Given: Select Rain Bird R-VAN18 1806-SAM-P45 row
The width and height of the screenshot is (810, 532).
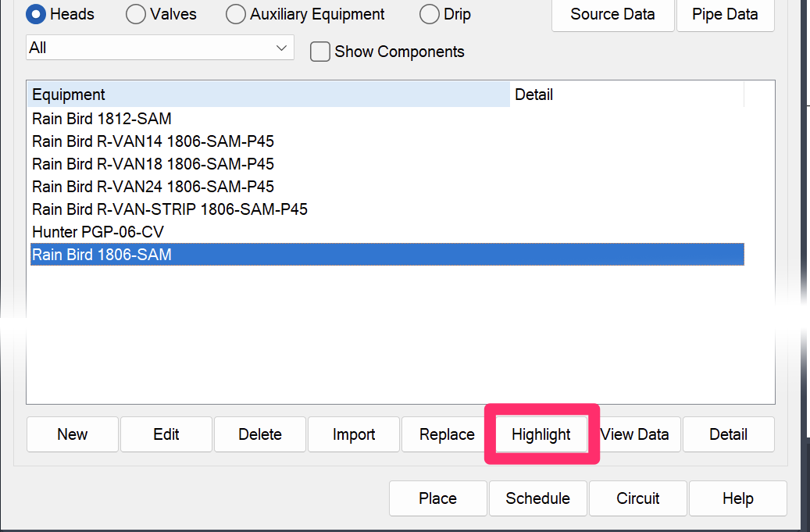Looking at the screenshot, I should (x=387, y=164).
